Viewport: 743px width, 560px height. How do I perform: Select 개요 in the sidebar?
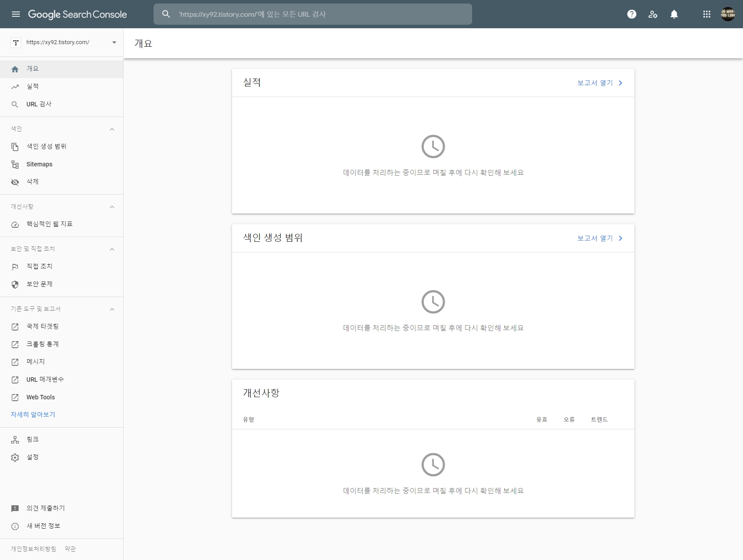pyautogui.click(x=61, y=69)
